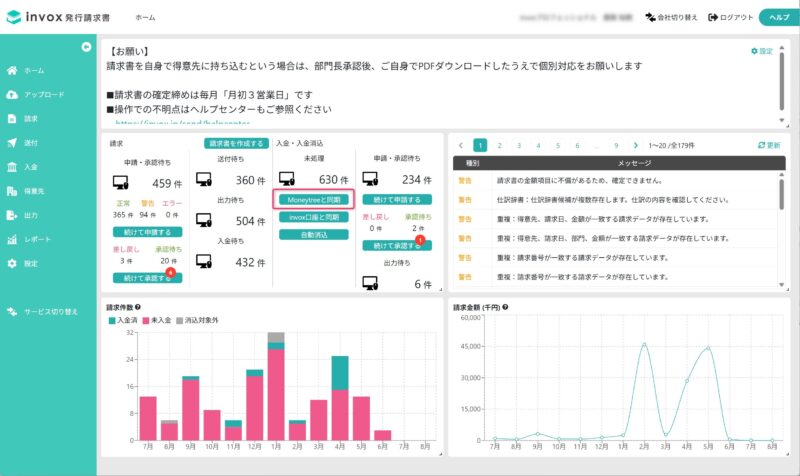Click the invox logo in the header
The image size is (800, 476).
point(58,17)
